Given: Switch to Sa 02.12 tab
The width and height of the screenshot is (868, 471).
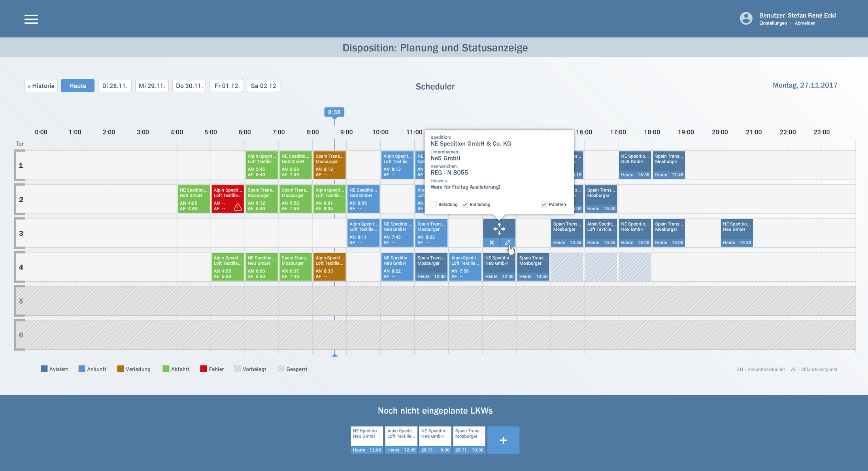Looking at the screenshot, I should point(264,86).
